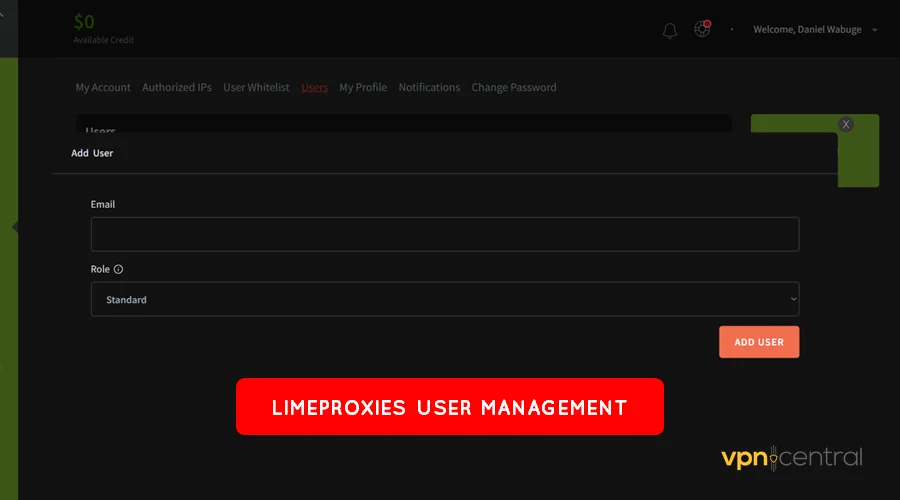Switch to the Notifications tab

click(429, 87)
